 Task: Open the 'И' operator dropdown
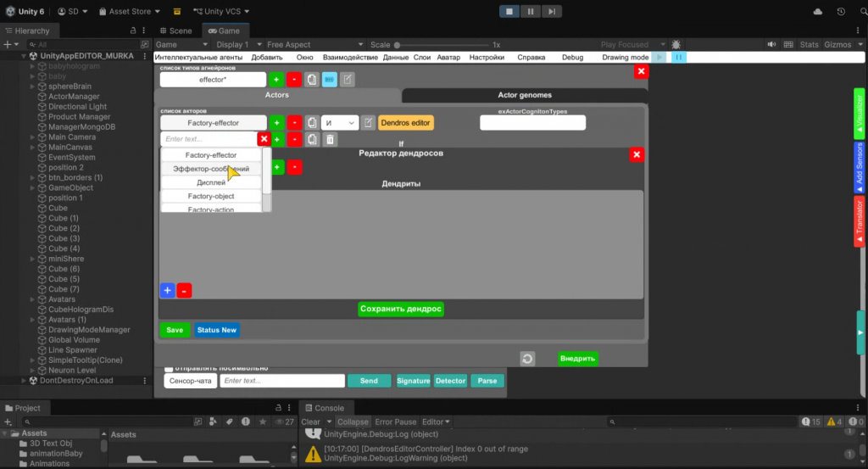339,123
